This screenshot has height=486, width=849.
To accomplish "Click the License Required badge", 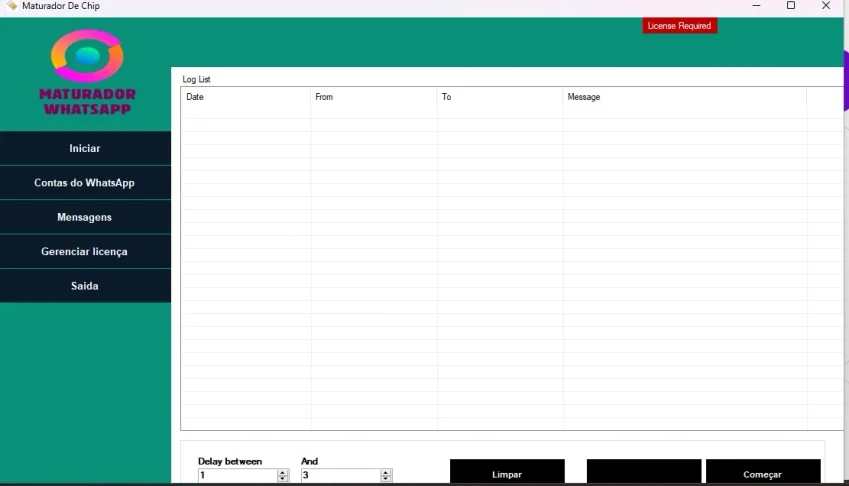I will [x=680, y=26].
